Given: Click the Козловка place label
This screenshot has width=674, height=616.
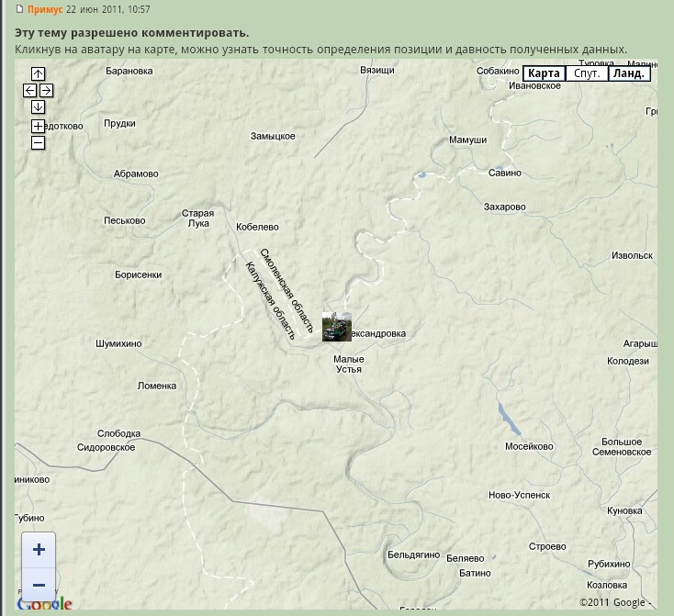Looking at the screenshot, I should coord(607,585).
